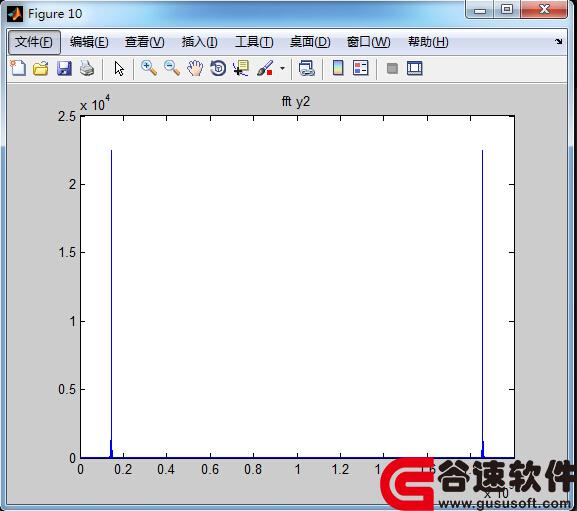Click the Link Plot icon
This screenshot has height=511, width=577.
coord(307,68)
